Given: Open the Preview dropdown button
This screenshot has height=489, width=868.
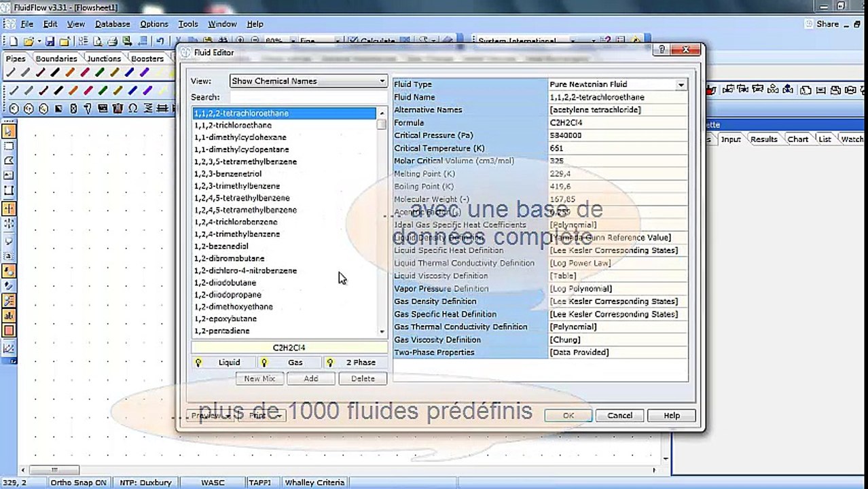Looking at the screenshot, I should 211,416.
